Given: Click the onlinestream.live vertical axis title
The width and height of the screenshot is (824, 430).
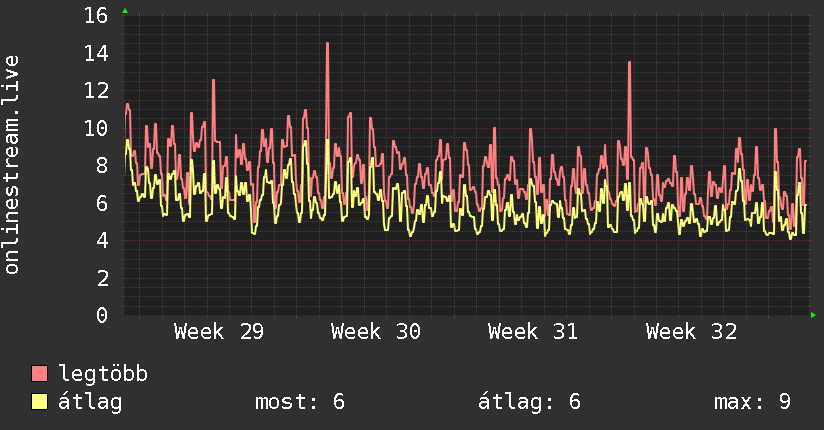Looking at the screenshot, I should (x=11, y=165).
